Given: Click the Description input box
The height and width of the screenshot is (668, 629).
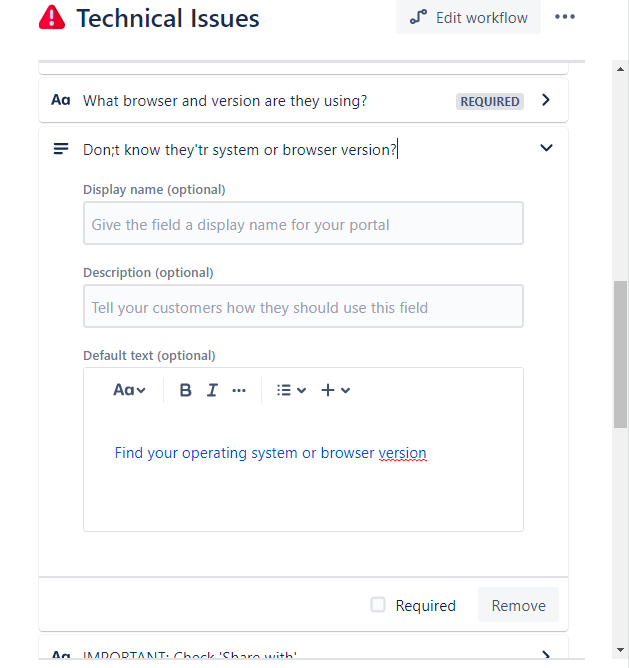Looking at the screenshot, I should click(303, 306).
